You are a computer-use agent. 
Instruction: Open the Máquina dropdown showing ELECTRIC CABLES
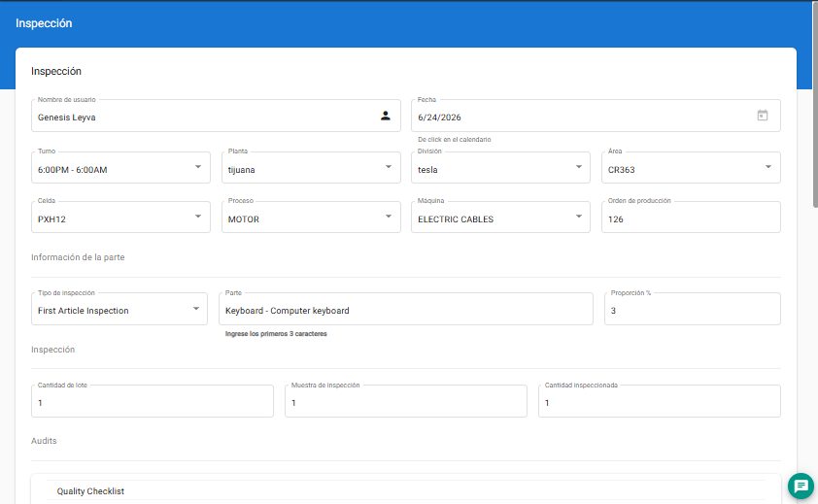(x=500, y=218)
